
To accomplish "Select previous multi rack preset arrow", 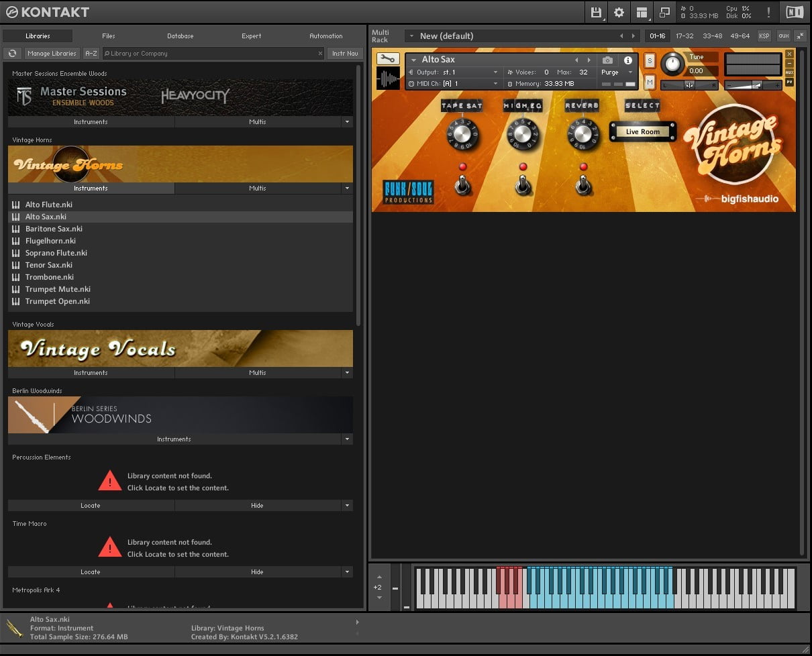I will [x=621, y=36].
